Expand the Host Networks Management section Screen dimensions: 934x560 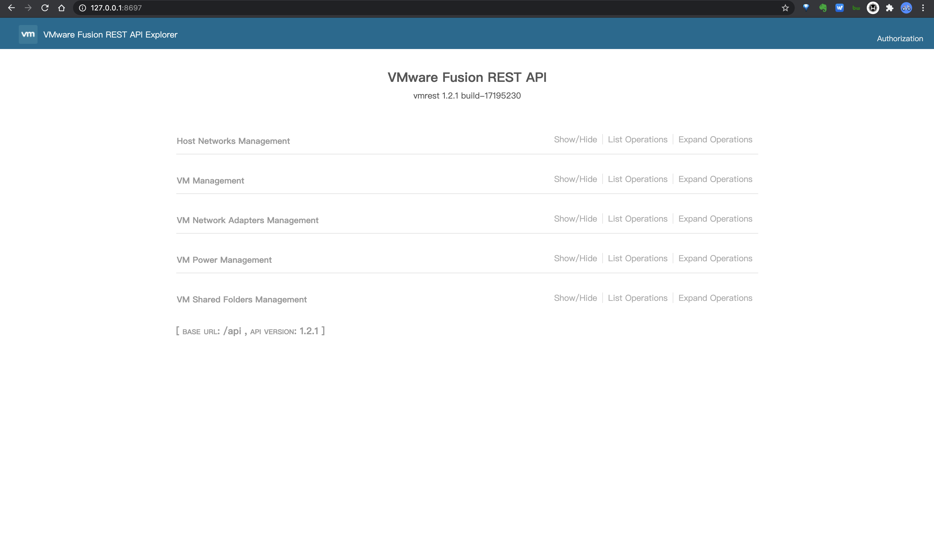[233, 141]
